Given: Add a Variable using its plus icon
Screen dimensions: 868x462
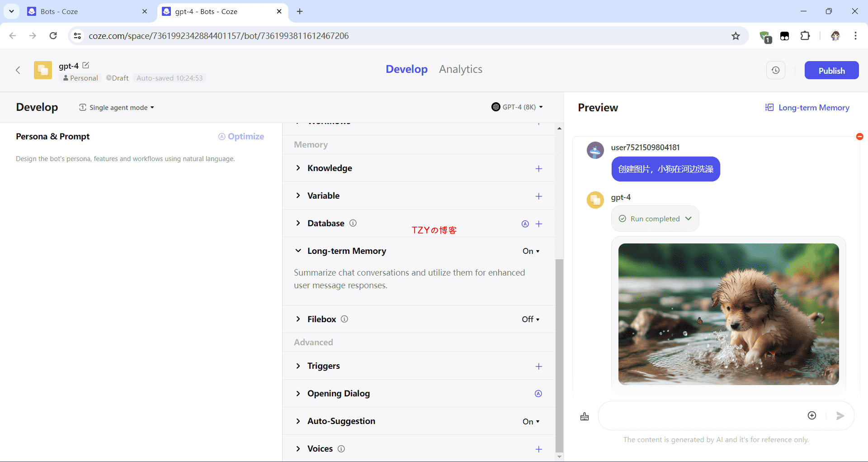Looking at the screenshot, I should (538, 196).
